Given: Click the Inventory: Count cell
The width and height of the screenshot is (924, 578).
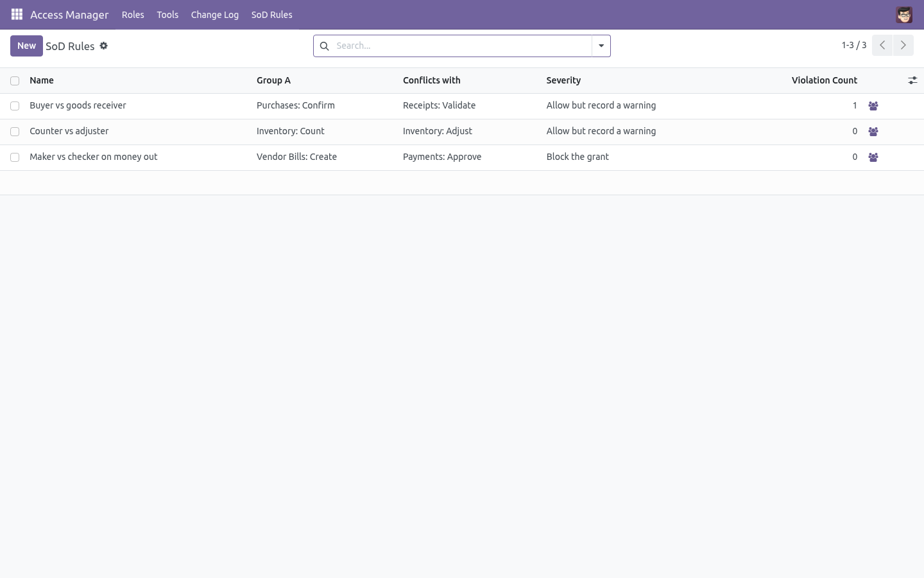Looking at the screenshot, I should click(x=291, y=131).
